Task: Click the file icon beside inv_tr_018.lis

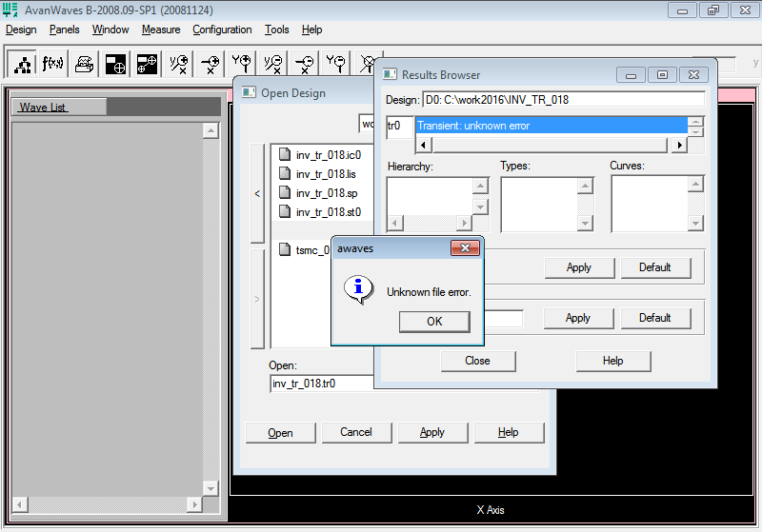Action: point(285,173)
